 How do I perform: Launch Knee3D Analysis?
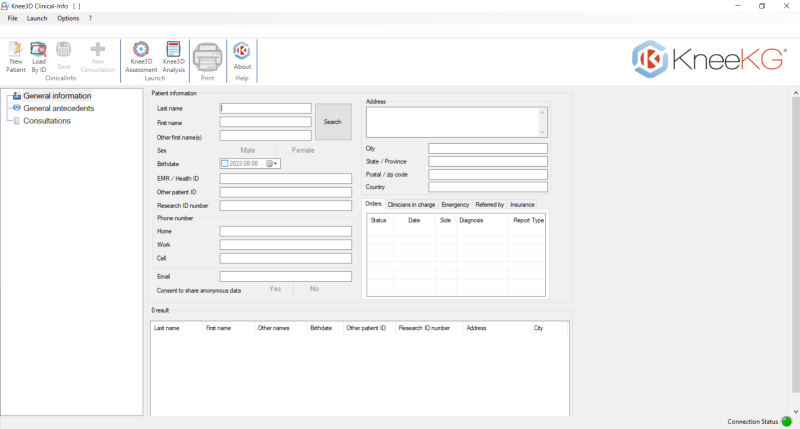[173, 57]
